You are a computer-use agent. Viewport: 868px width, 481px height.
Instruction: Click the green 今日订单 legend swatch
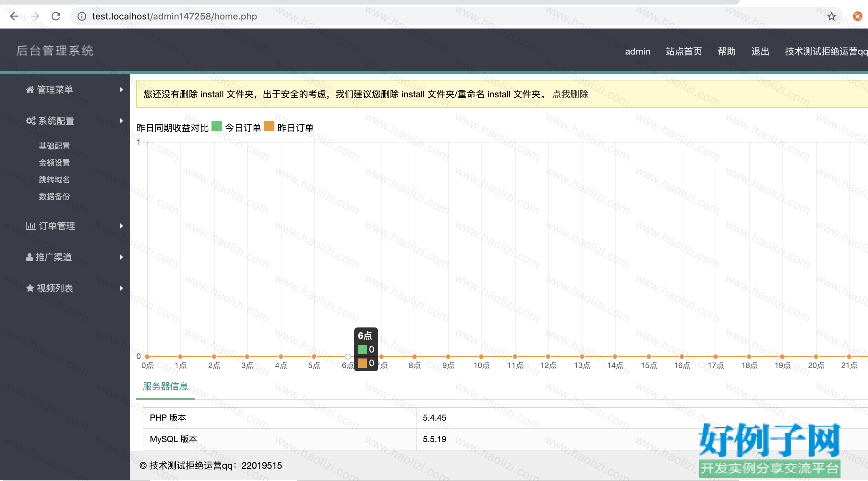pos(217,126)
